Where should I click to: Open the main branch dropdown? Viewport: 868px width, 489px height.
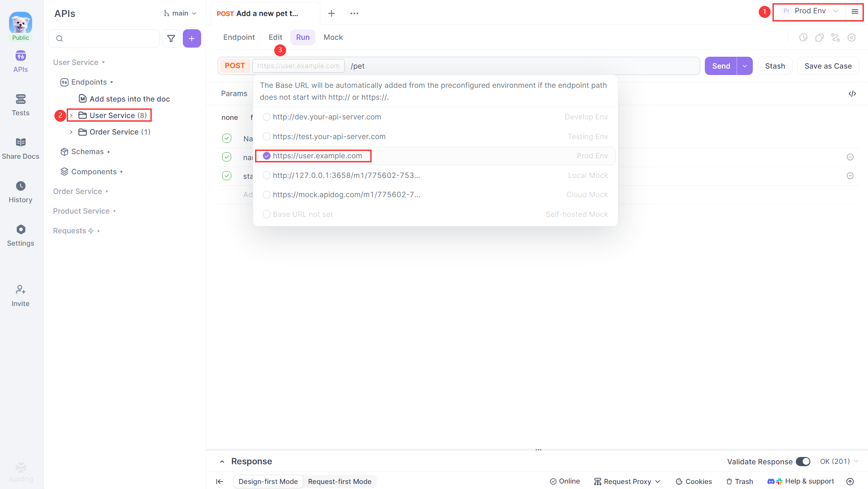click(x=180, y=13)
